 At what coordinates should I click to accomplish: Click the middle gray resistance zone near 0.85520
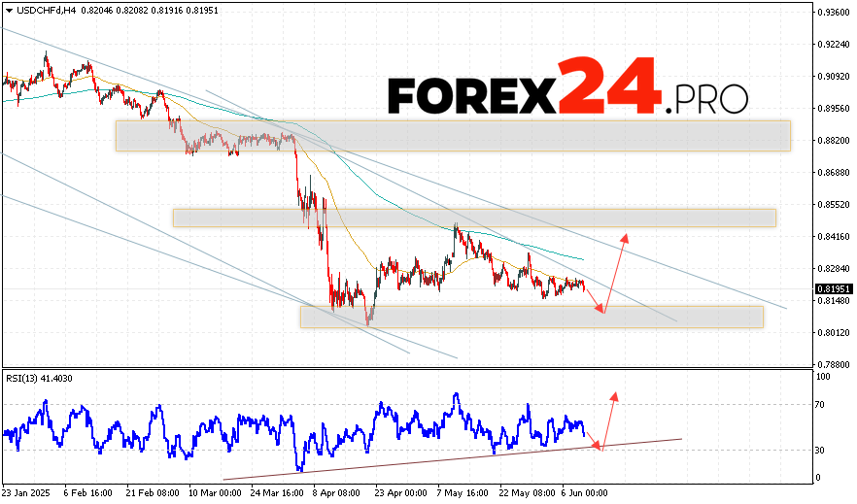pyautogui.click(x=474, y=218)
